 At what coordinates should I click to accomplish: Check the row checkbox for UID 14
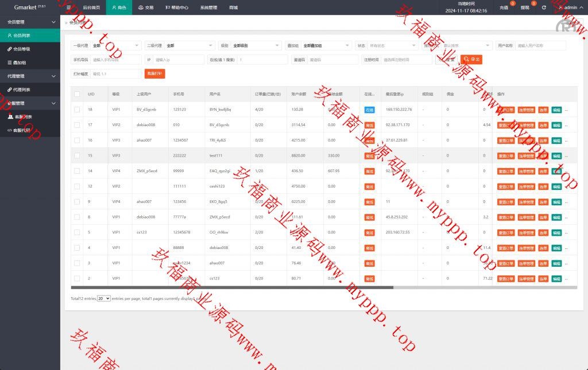click(x=77, y=171)
